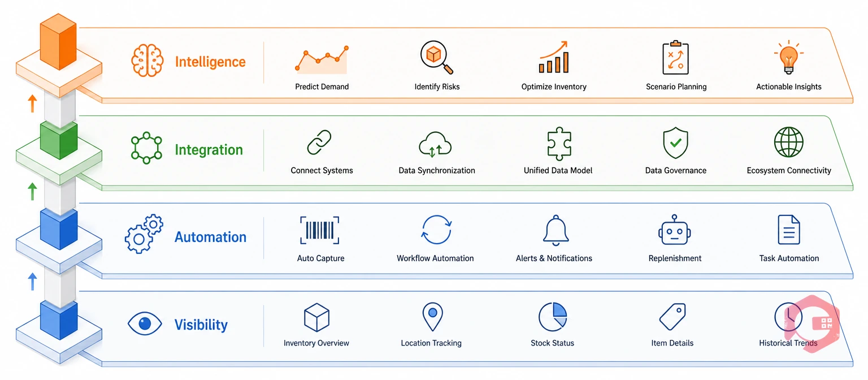Select the "Scenario Planning" label
Image resolution: width=868 pixels, height=380 pixels.
coord(676,87)
